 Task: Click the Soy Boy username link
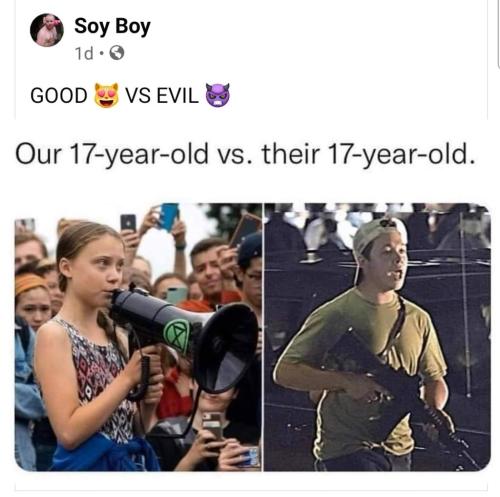coord(112,26)
